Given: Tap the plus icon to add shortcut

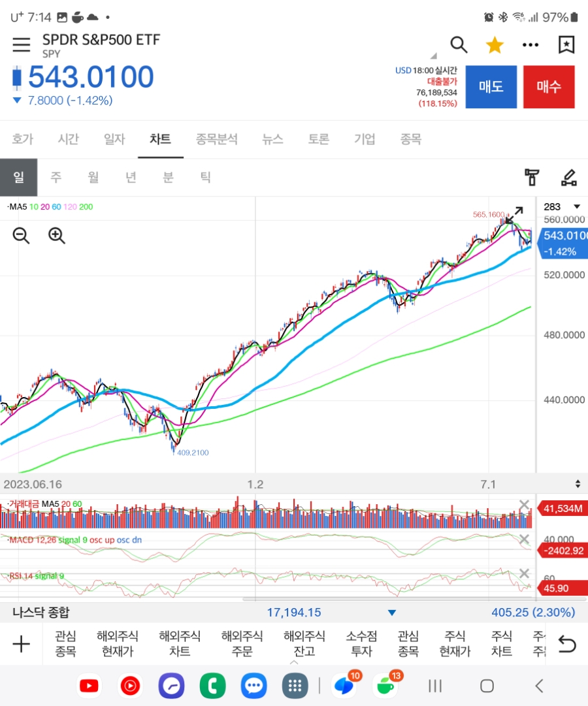Looking at the screenshot, I should [x=21, y=644].
